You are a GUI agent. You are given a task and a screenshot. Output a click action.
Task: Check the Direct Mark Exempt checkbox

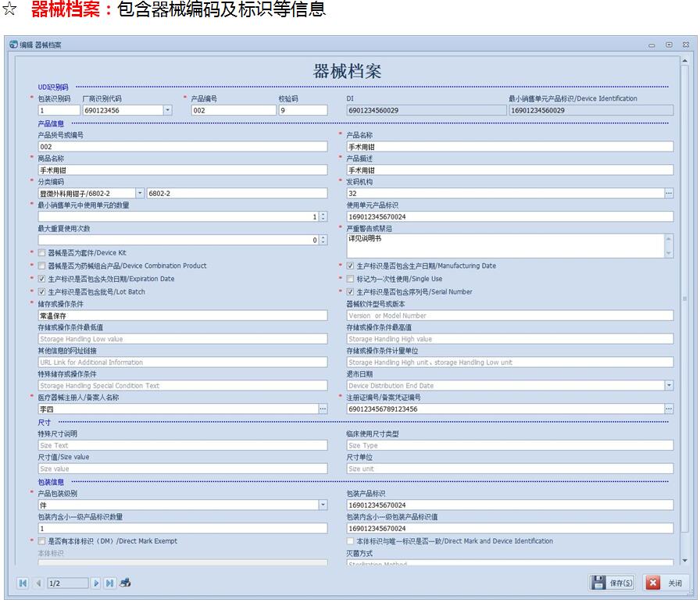41,541
